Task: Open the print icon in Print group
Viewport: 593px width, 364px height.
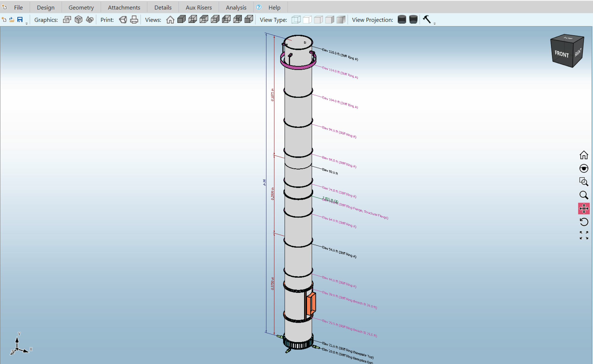Action: pyautogui.click(x=134, y=20)
